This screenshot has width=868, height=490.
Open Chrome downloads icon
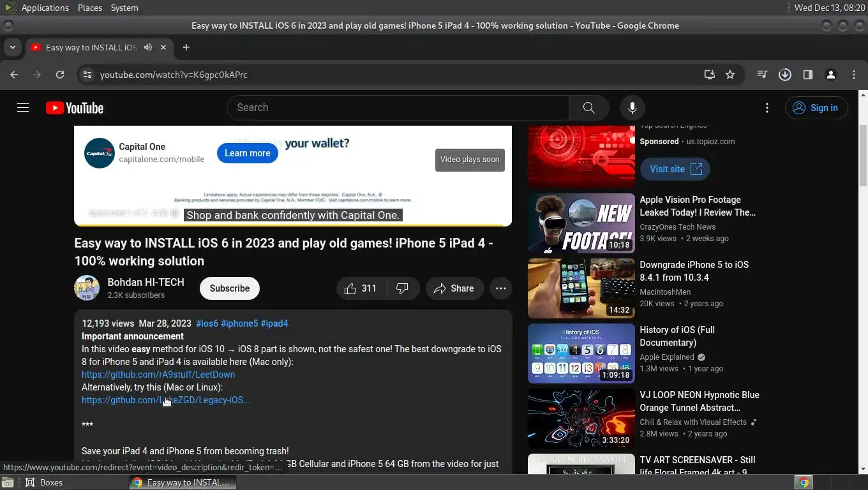pos(785,75)
